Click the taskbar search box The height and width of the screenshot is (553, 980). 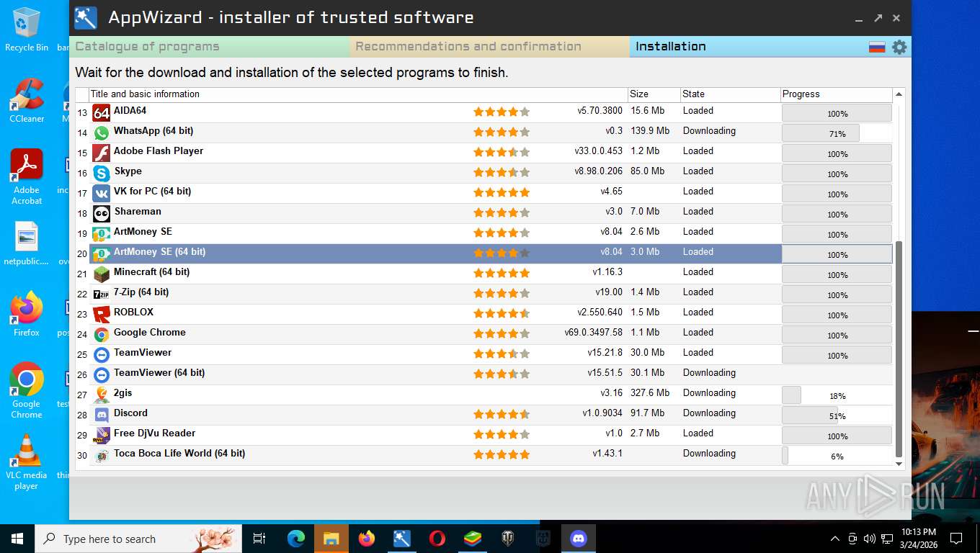[x=138, y=539]
